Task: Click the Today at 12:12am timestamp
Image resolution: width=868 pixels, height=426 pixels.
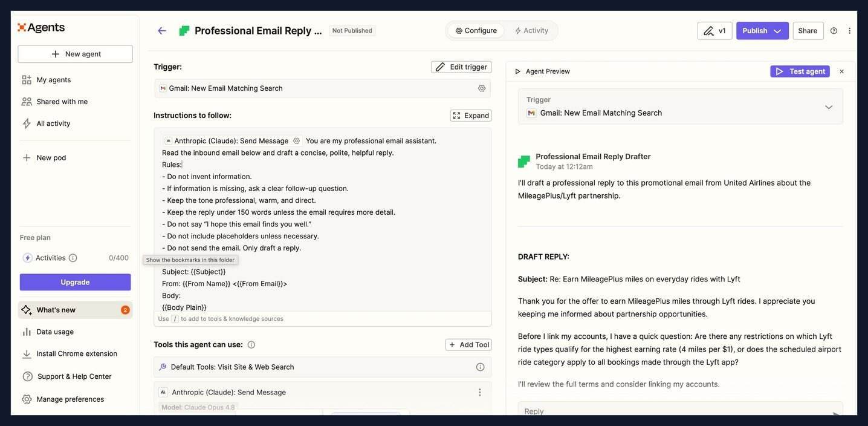Action: click(564, 166)
